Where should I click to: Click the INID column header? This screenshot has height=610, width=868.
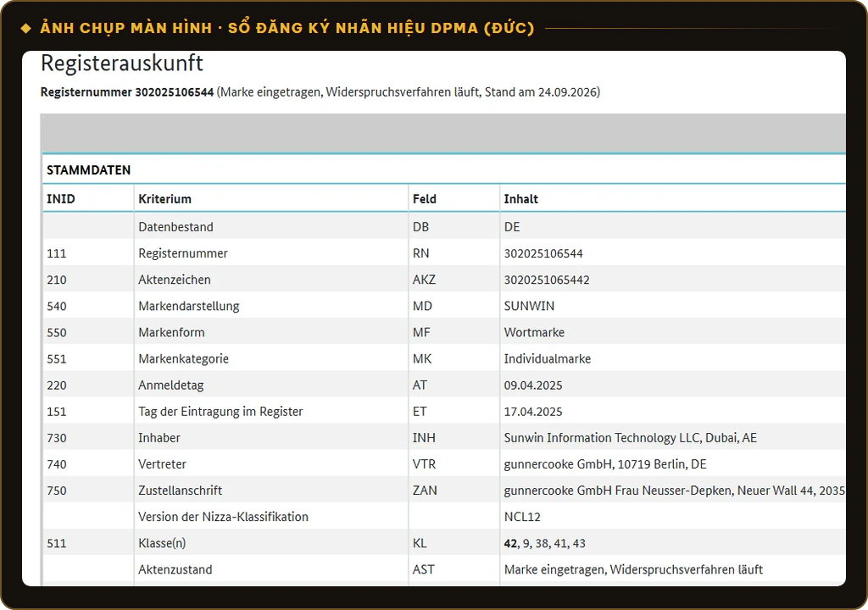pyautogui.click(x=61, y=199)
